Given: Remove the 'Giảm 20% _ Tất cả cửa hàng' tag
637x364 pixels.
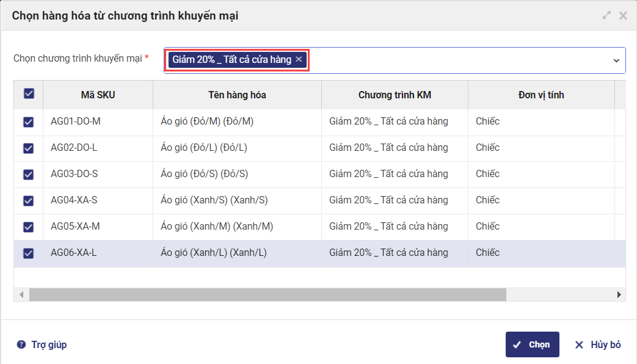Looking at the screenshot, I should [299, 59].
